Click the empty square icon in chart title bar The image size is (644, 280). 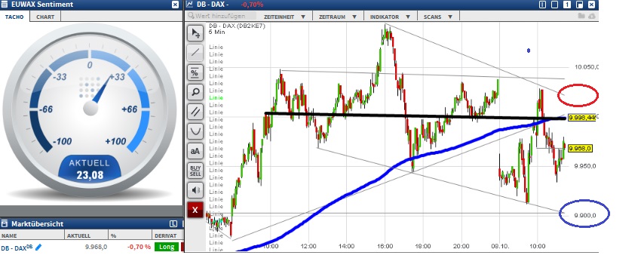point(554,5)
